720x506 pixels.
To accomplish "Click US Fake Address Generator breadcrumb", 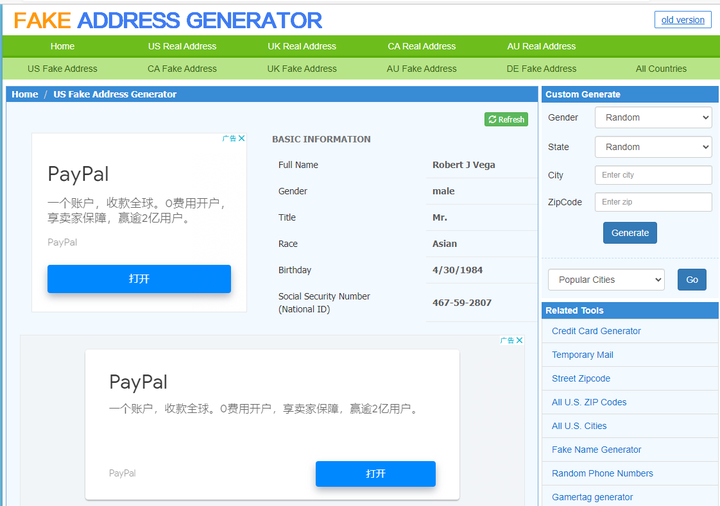I will click(x=115, y=94).
